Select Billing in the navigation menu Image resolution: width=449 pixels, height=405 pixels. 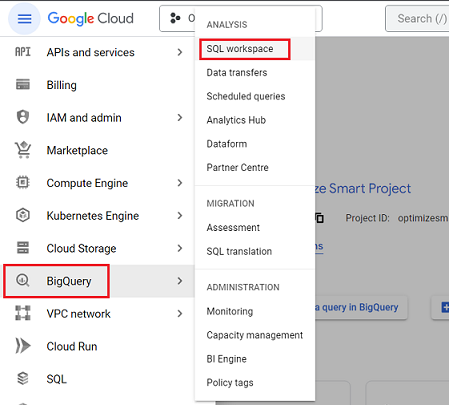[x=98, y=85]
